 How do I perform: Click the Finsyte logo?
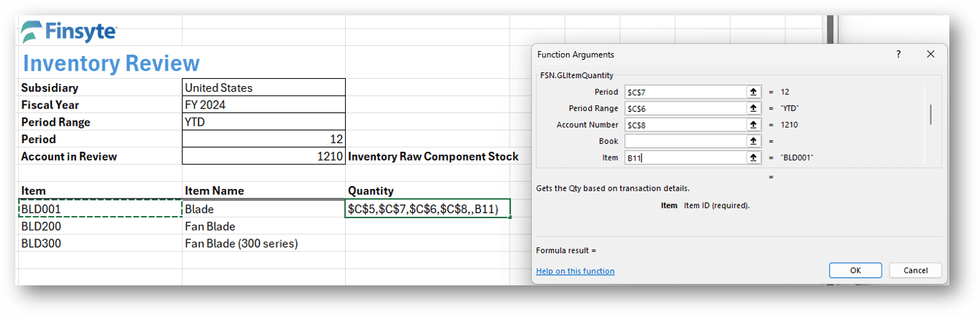coord(69,31)
